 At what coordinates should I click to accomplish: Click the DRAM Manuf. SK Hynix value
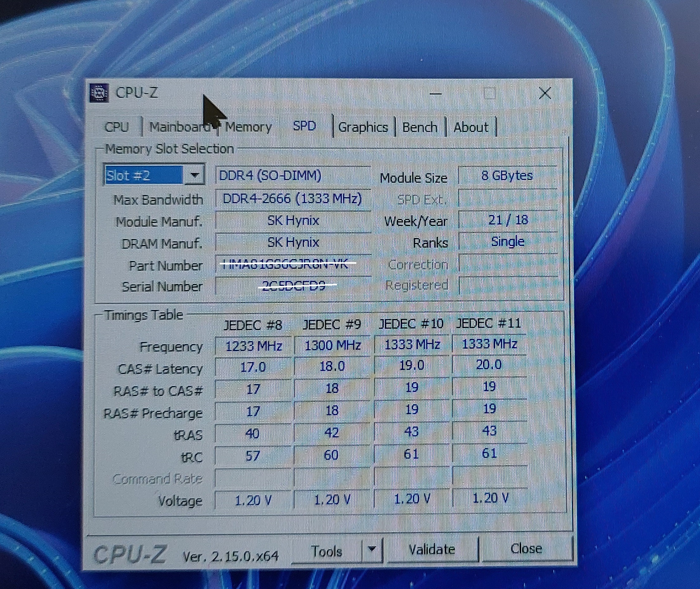[293, 243]
